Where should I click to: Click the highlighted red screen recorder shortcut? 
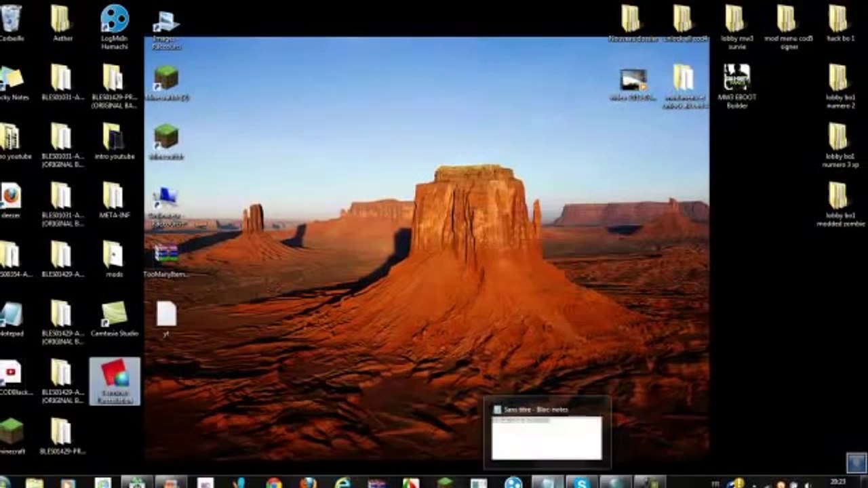pos(115,382)
